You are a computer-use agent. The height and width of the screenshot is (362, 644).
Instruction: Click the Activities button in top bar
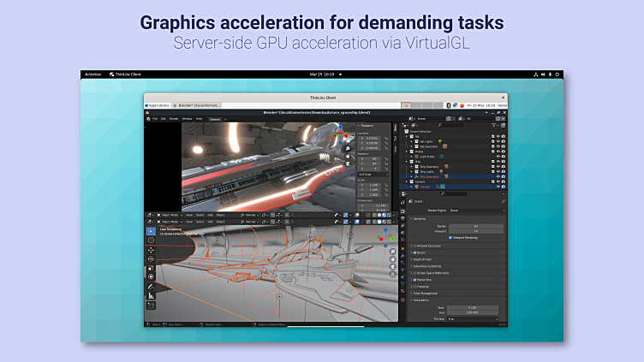click(x=92, y=74)
